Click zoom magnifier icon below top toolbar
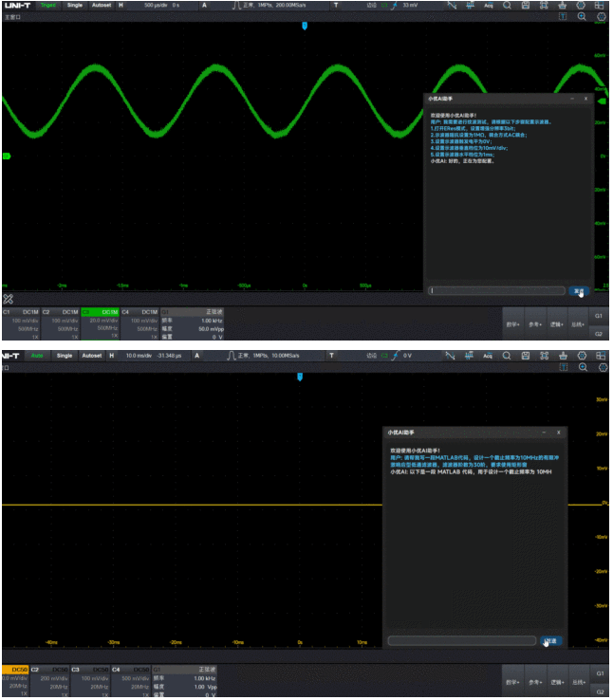 [x=582, y=17]
